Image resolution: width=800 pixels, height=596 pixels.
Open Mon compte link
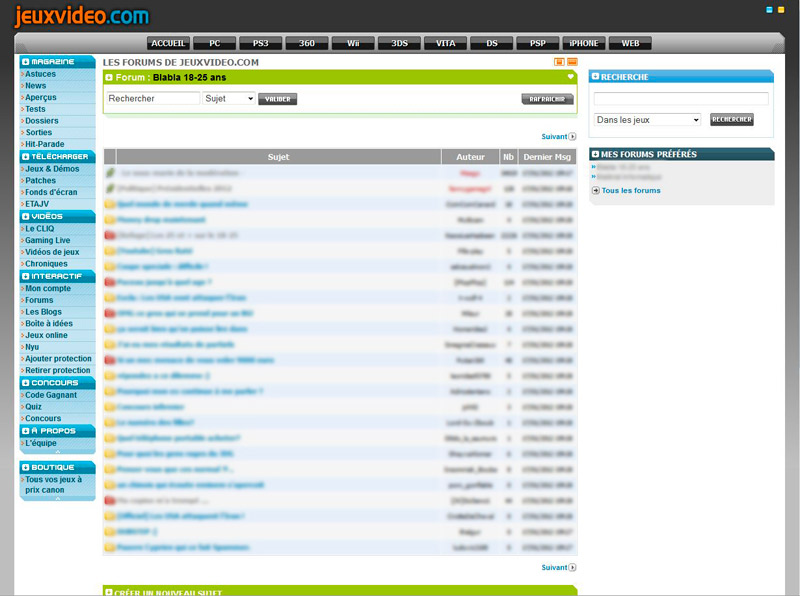click(48, 288)
